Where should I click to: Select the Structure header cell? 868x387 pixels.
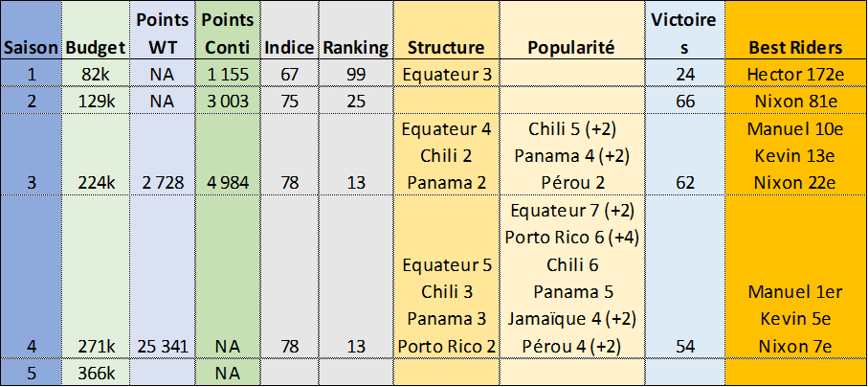tap(446, 47)
